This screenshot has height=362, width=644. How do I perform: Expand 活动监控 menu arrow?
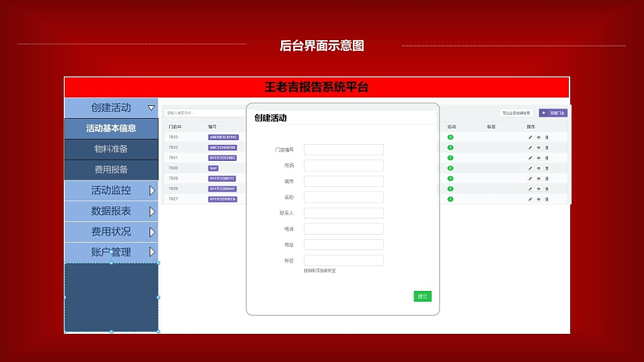tap(152, 190)
